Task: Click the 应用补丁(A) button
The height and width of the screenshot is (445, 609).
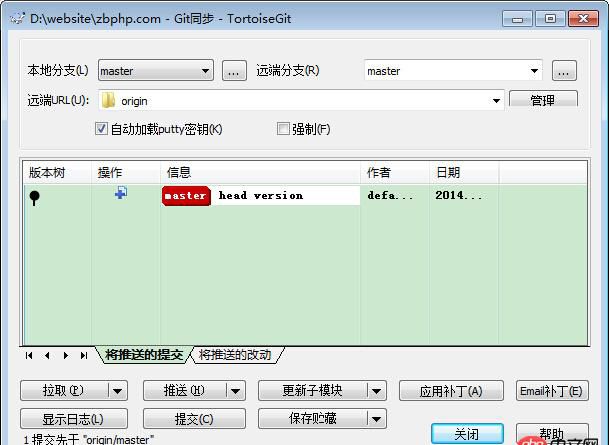Action: click(451, 391)
